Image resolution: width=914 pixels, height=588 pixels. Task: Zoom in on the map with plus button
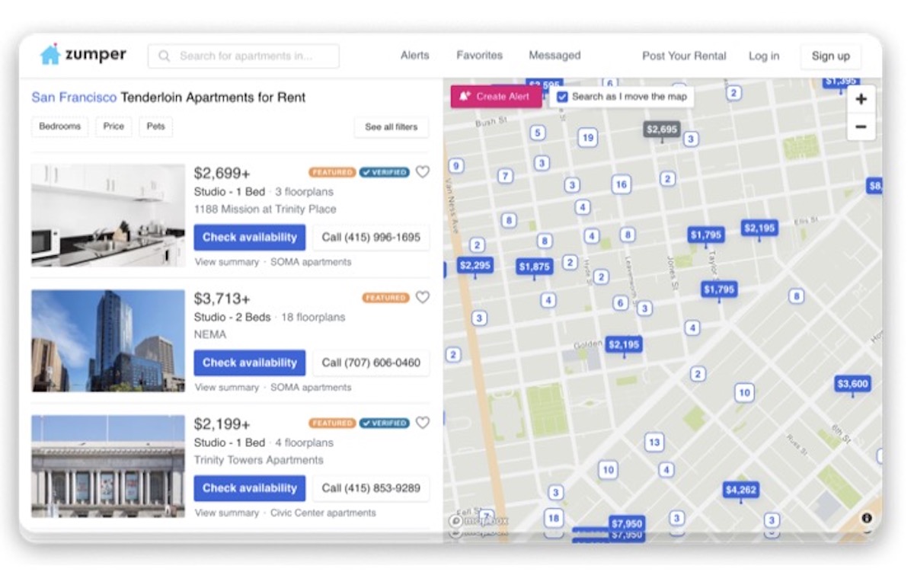(x=861, y=99)
